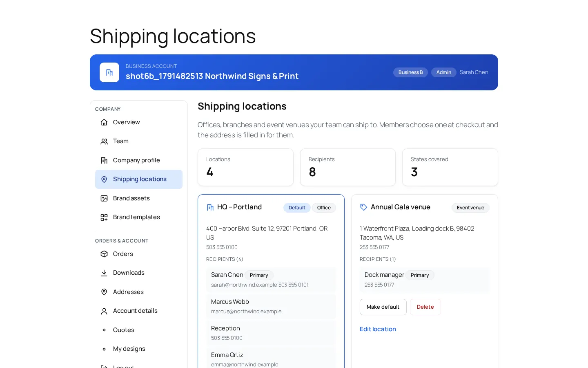Viewport: 588px width, 368px height.
Task: Click the Sarah Chen user name
Action: [474, 72]
